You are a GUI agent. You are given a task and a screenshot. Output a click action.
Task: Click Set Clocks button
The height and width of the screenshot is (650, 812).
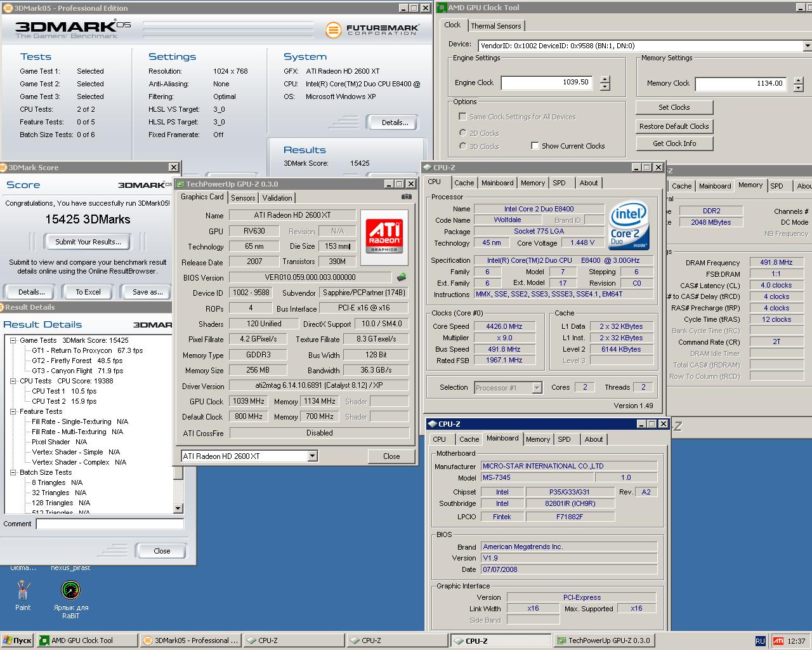[x=674, y=107]
